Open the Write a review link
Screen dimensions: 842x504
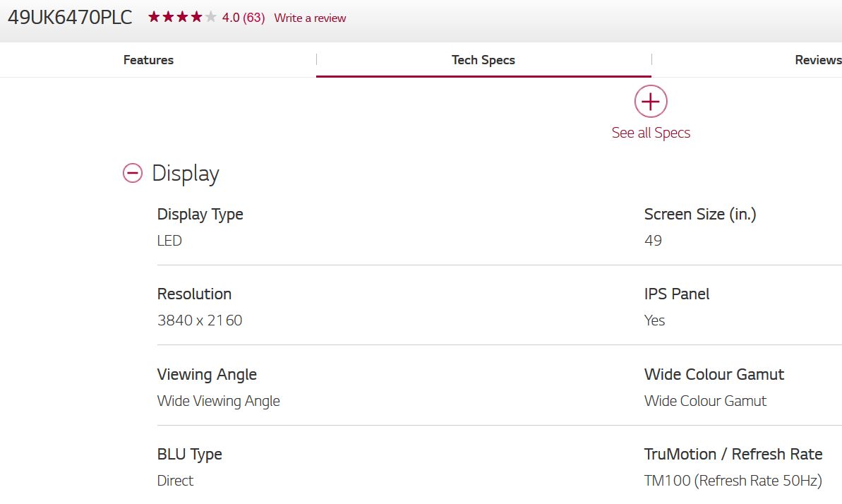[310, 18]
